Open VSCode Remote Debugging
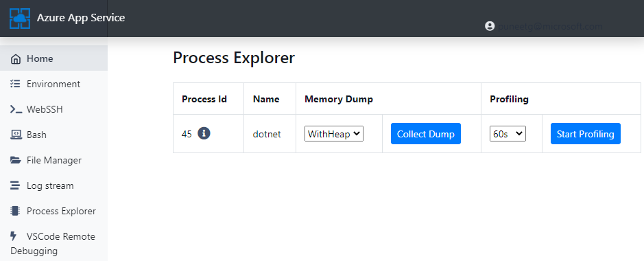The height and width of the screenshot is (261, 644). [x=53, y=243]
